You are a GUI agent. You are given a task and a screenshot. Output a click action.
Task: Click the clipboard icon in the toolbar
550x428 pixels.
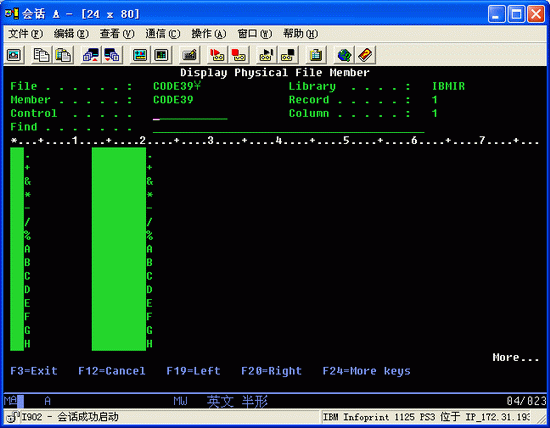point(316,55)
